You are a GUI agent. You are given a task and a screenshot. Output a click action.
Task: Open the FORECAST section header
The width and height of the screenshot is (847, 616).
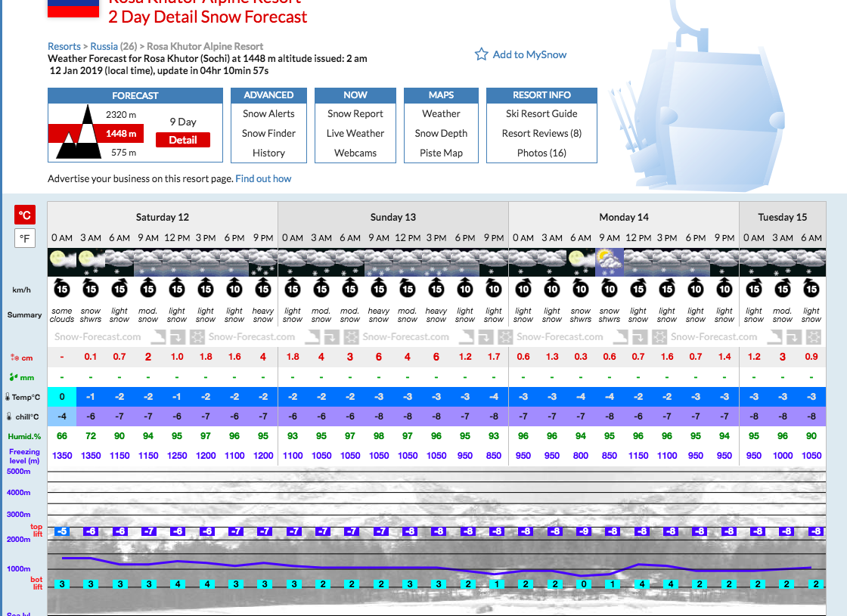coord(135,95)
